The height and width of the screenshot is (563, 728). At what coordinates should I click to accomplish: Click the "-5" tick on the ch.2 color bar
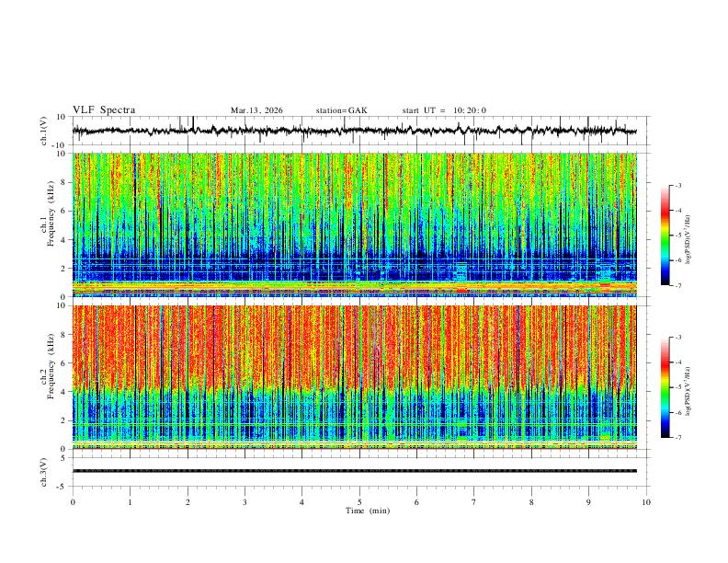pos(678,387)
